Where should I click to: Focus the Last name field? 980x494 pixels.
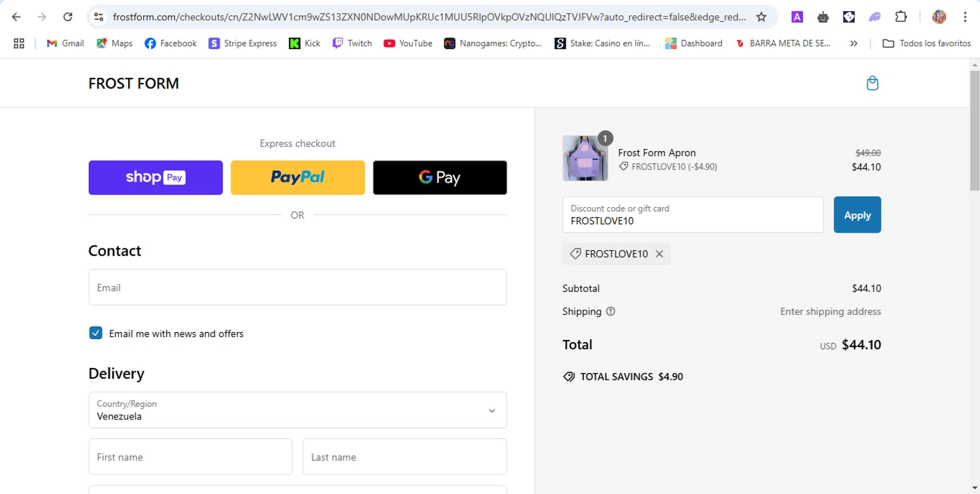pyautogui.click(x=404, y=457)
